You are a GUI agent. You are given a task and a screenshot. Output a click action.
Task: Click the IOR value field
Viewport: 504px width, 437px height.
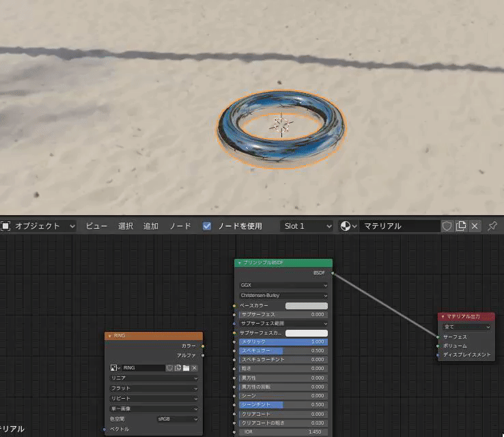pos(283,432)
